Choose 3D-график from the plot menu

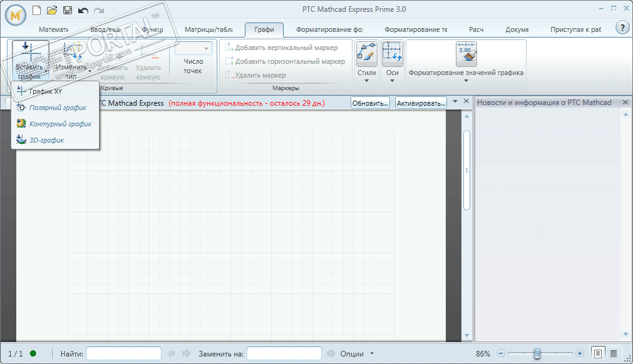[55, 140]
